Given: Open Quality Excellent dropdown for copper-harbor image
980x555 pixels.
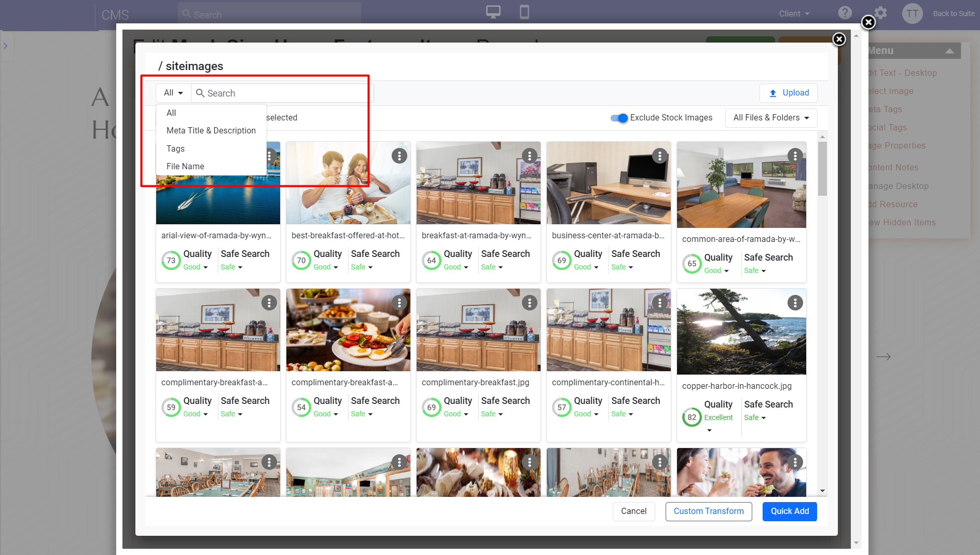Looking at the screenshot, I should tap(718, 423).
